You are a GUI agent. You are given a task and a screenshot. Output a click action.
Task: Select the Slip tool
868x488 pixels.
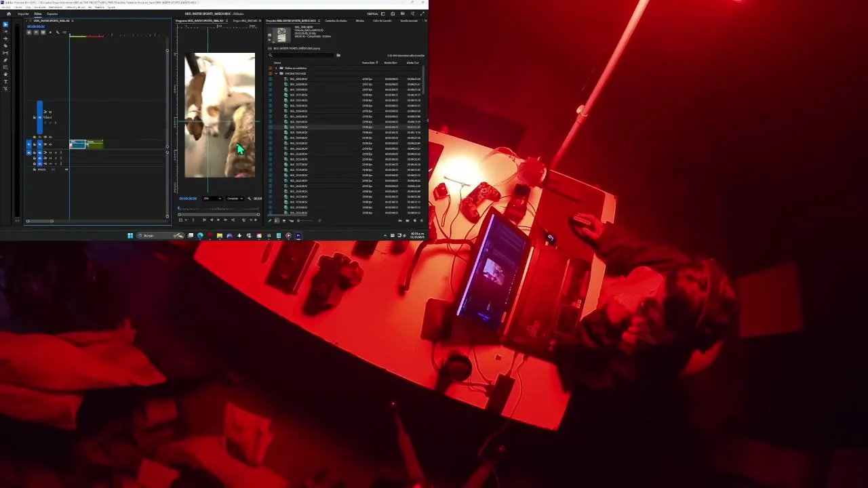click(5, 53)
